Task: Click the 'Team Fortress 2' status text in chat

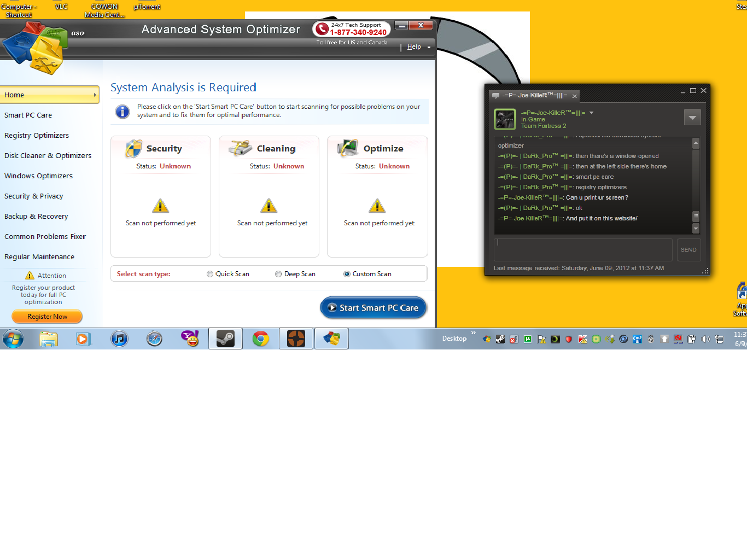Action: [544, 126]
